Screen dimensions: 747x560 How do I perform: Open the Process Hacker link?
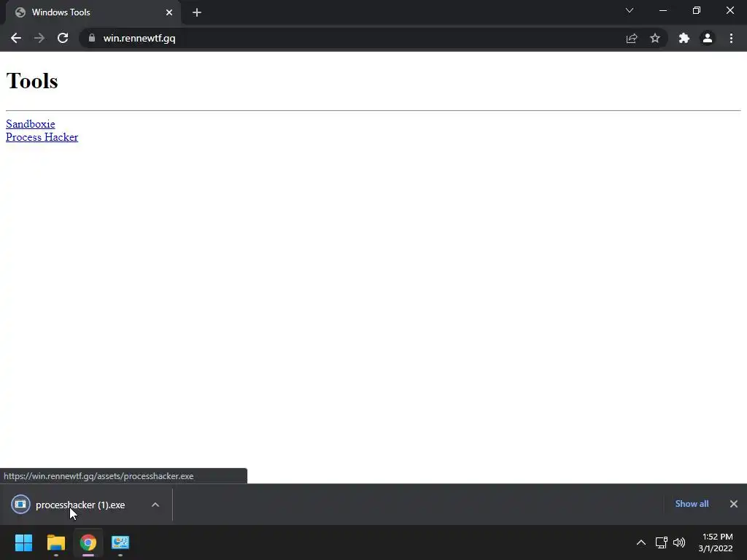click(42, 137)
